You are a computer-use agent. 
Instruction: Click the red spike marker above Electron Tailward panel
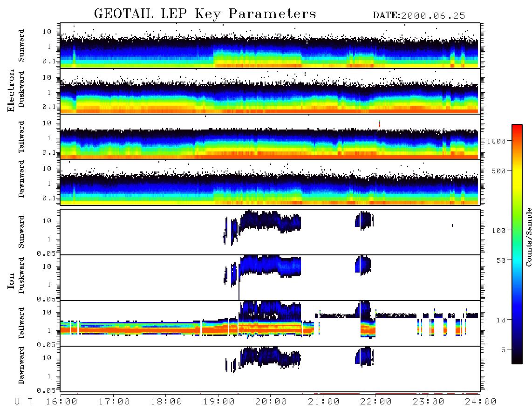pyautogui.click(x=380, y=124)
